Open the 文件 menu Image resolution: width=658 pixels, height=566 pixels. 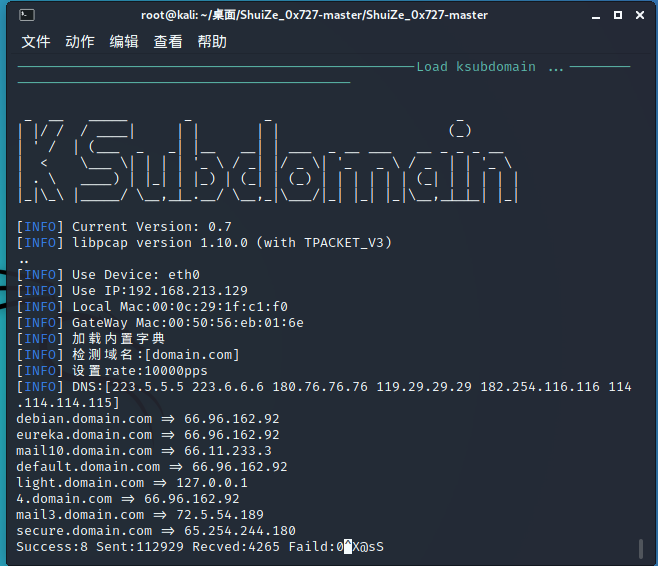36,42
